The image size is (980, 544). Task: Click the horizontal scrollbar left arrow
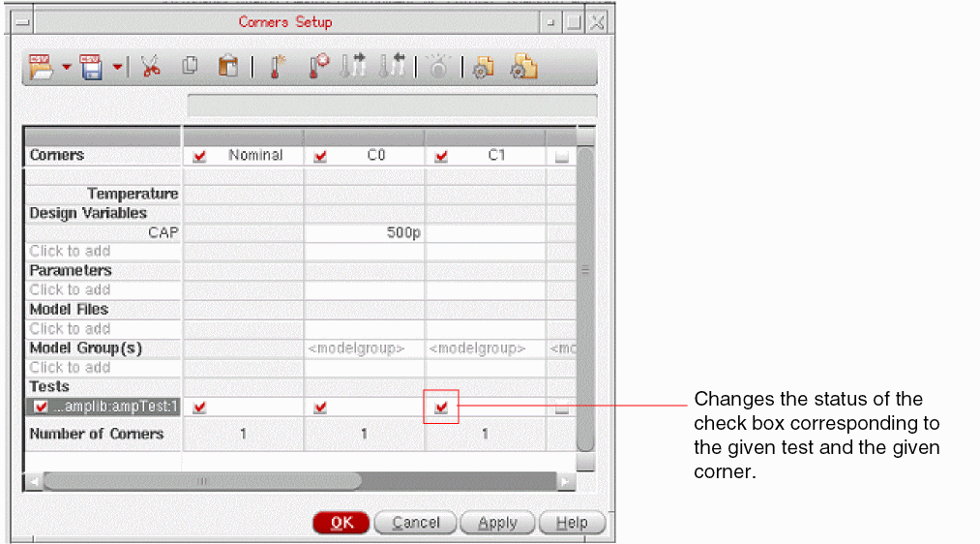point(34,481)
